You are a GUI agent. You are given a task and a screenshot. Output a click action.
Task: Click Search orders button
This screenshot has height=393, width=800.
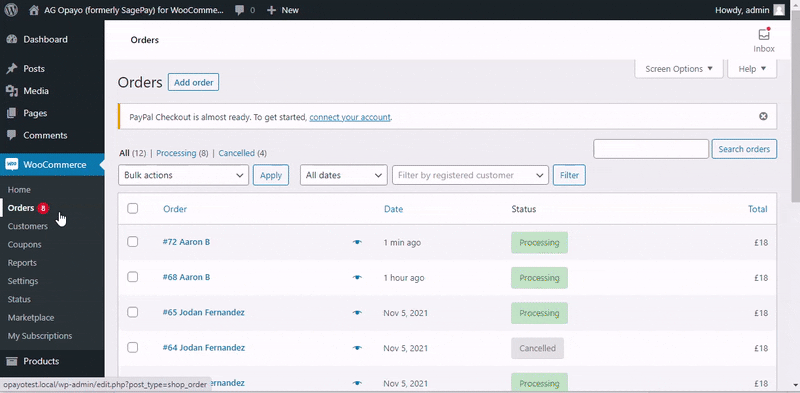tap(744, 149)
